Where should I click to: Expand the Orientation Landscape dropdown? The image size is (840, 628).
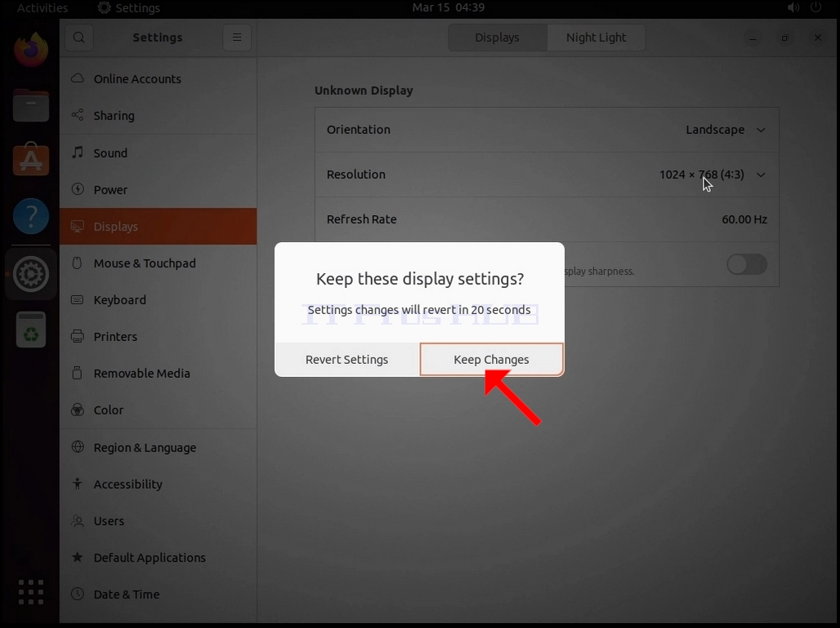pyautogui.click(x=726, y=130)
